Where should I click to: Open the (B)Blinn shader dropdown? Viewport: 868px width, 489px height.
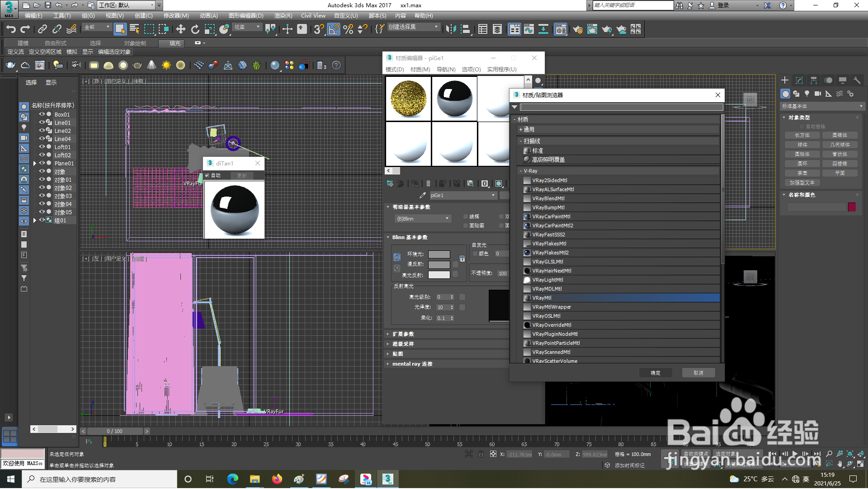pyautogui.click(x=423, y=219)
